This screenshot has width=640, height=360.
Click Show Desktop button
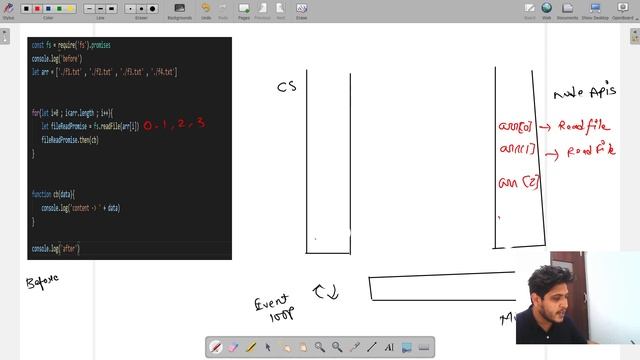coord(595,11)
